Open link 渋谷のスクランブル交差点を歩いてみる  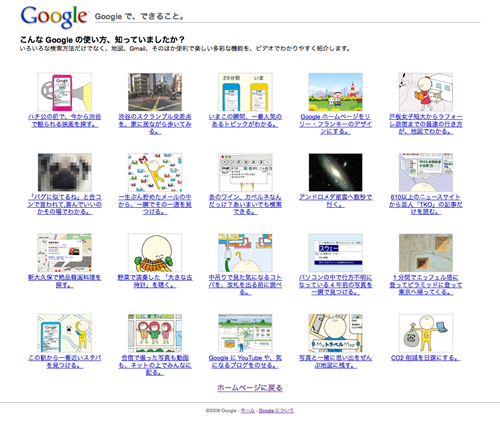(155, 124)
